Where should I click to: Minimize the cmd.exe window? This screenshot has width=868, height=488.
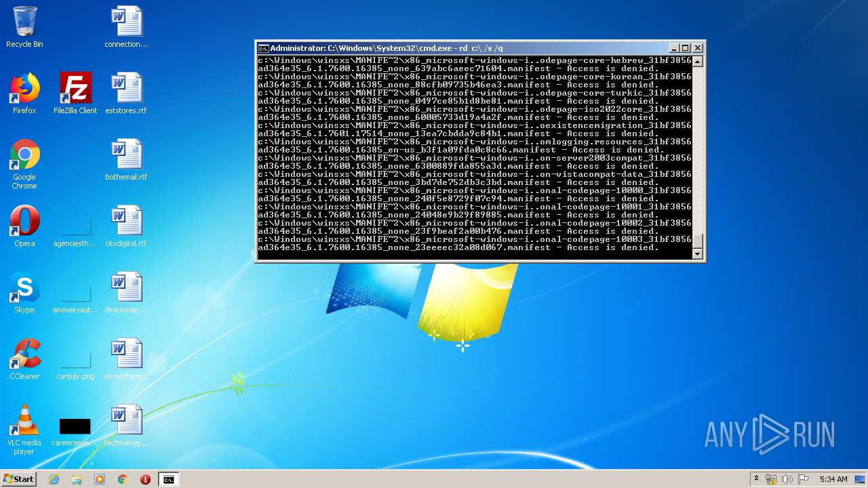674,48
